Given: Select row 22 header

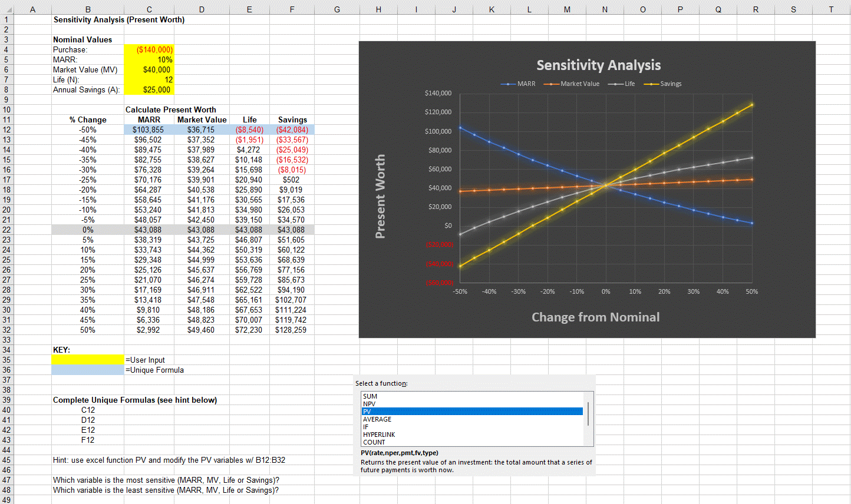Looking at the screenshot, I should click(6, 230).
